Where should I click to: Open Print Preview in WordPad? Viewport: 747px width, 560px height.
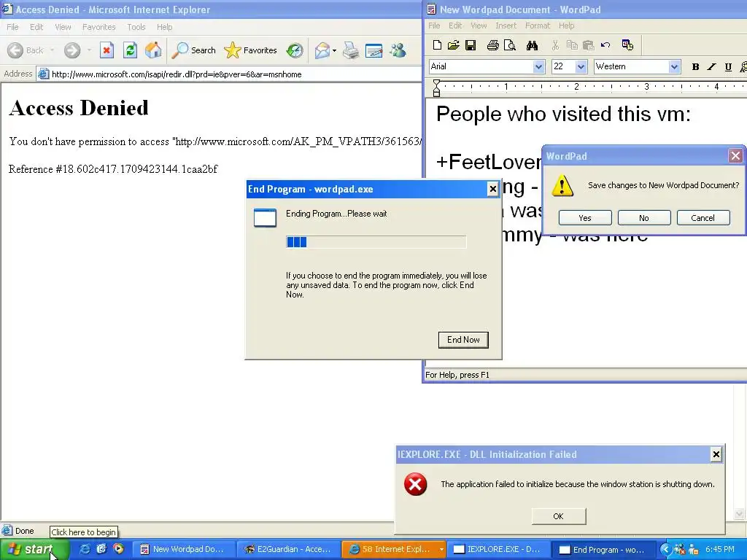click(510, 45)
